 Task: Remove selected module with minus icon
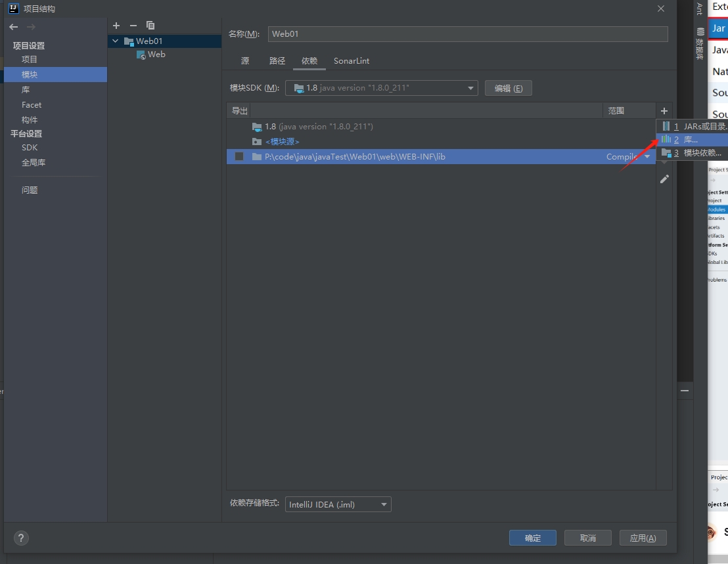(133, 26)
